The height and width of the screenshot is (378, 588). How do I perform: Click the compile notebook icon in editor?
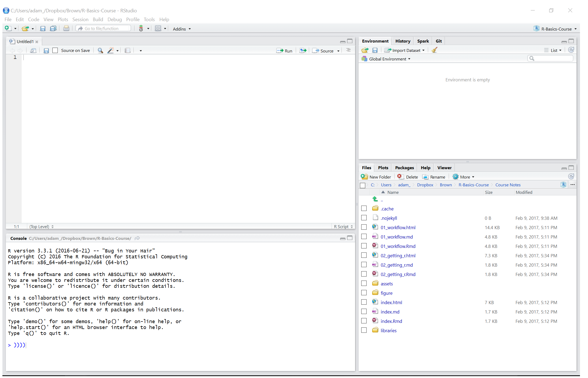point(128,51)
